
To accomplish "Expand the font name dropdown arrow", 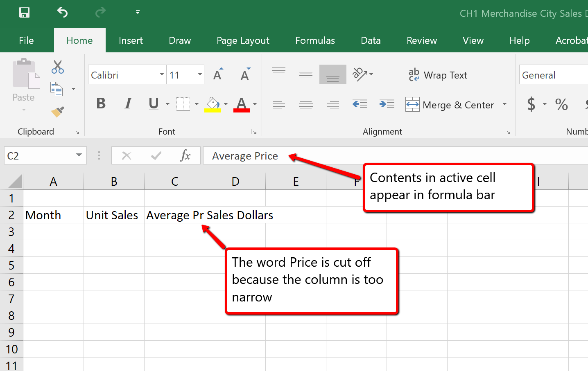I will point(162,74).
